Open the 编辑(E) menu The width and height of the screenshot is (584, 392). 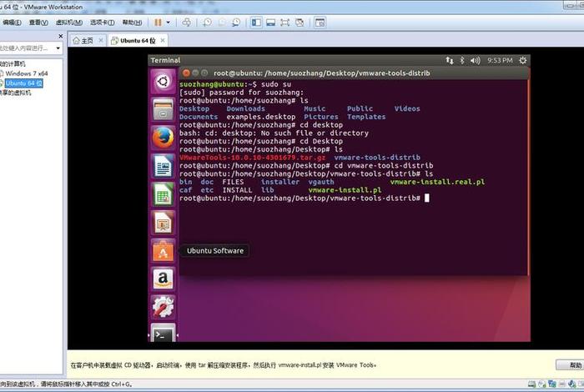pyautogui.click(x=12, y=23)
